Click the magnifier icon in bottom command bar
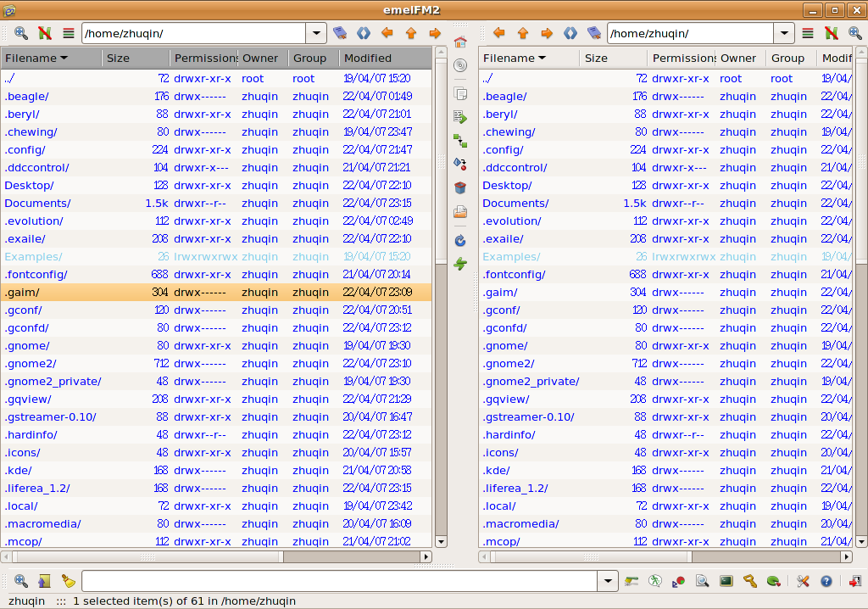868x609 pixels. [x=21, y=581]
